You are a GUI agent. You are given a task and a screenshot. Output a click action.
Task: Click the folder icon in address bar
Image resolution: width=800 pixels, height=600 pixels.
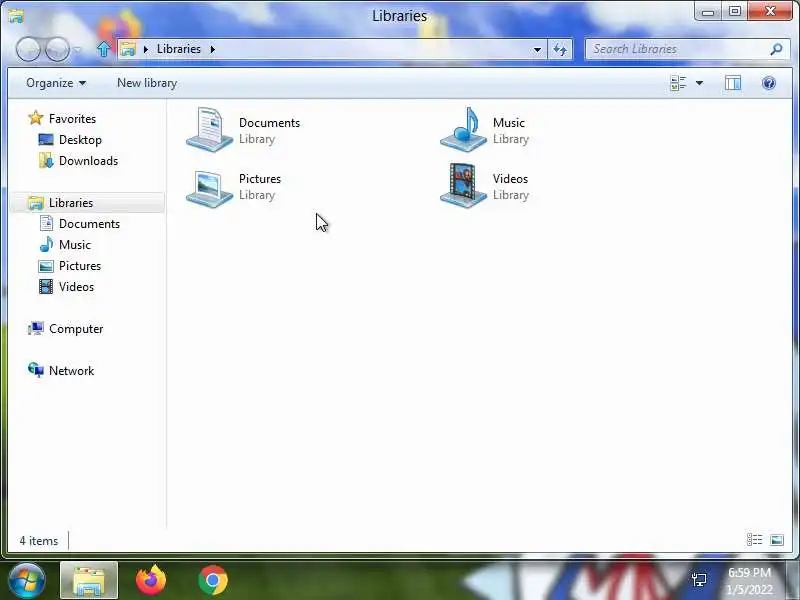pyautogui.click(x=128, y=49)
